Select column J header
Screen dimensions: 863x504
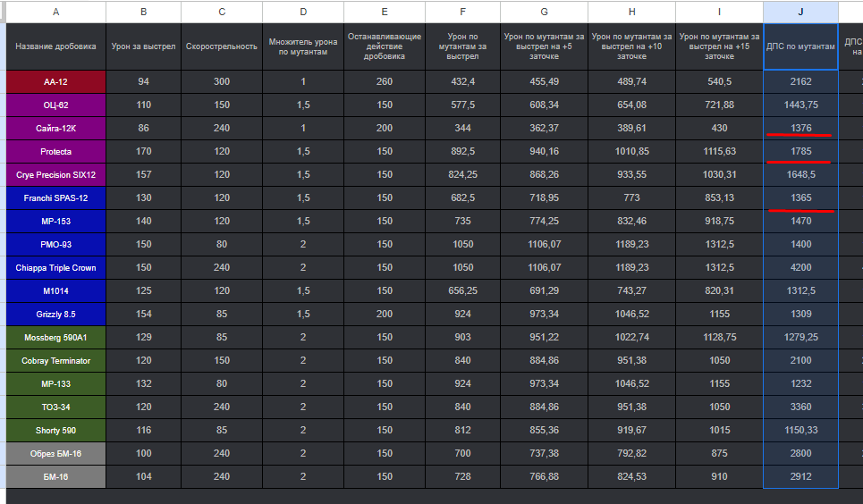(800, 12)
